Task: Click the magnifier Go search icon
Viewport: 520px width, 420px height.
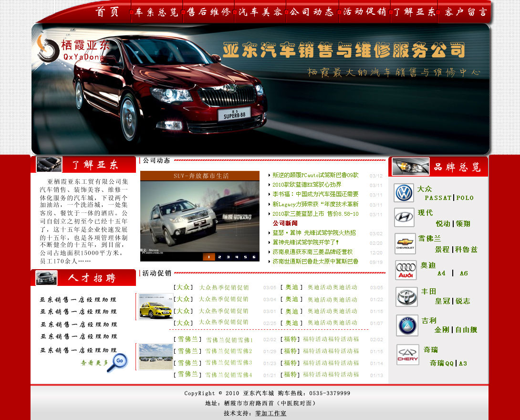Action: coord(117,362)
